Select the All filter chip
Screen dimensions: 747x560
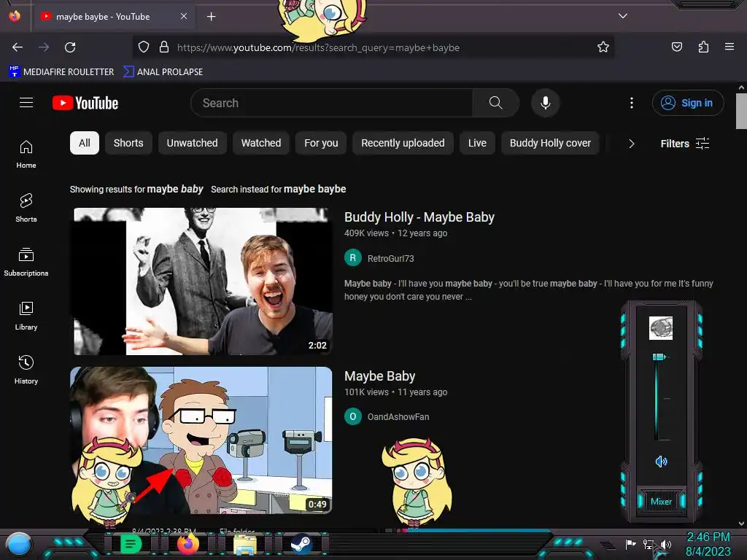pos(85,143)
